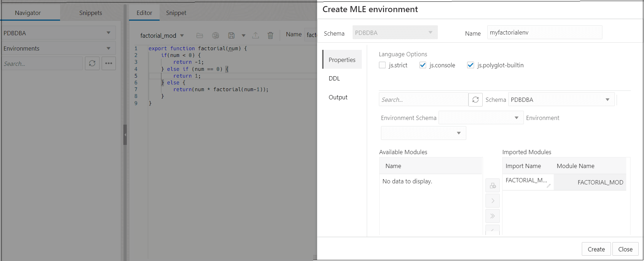644x261 pixels.
Task: Click the environment Name input field
Action: click(544, 32)
